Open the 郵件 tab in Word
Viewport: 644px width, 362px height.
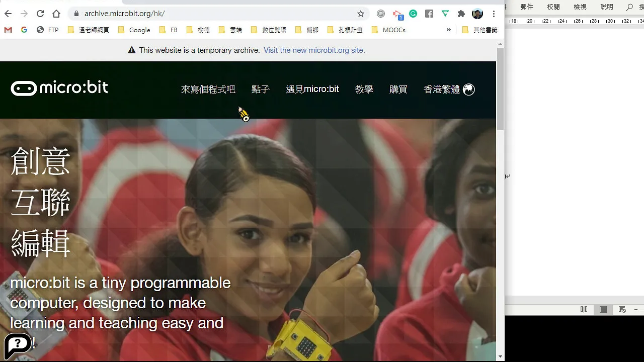click(x=527, y=7)
